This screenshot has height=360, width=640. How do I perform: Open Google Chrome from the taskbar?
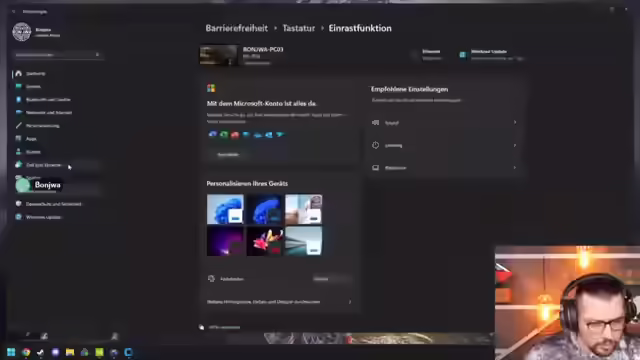click(26, 352)
